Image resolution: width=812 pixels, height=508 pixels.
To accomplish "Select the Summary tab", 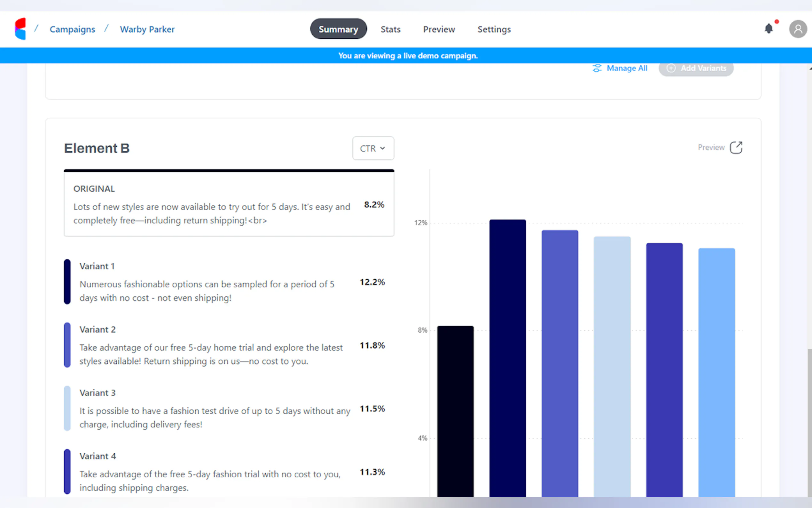I will click(x=338, y=29).
